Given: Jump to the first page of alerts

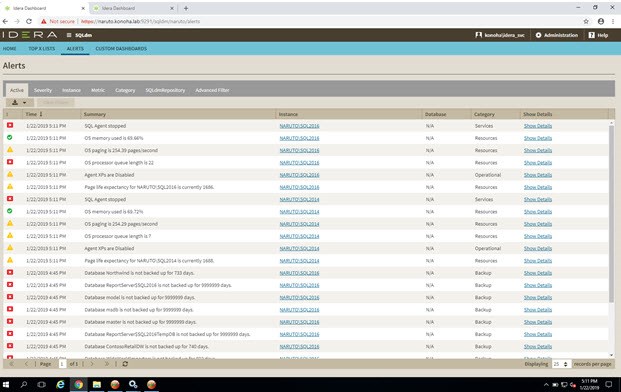Looking at the screenshot, I should coord(11,363).
